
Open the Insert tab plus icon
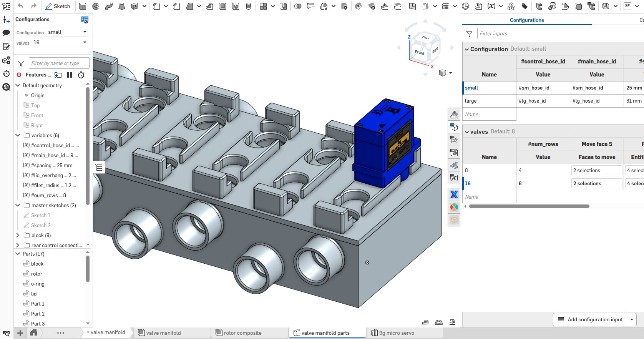(6, 20)
